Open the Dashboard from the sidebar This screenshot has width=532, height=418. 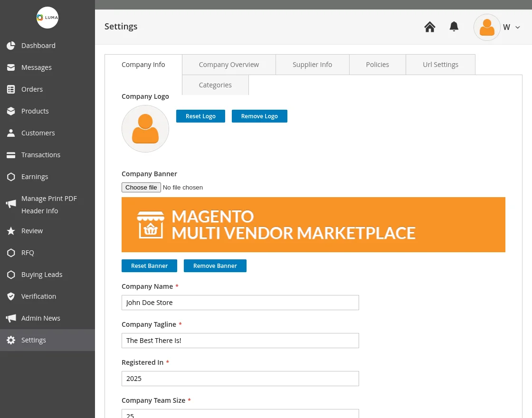38,45
